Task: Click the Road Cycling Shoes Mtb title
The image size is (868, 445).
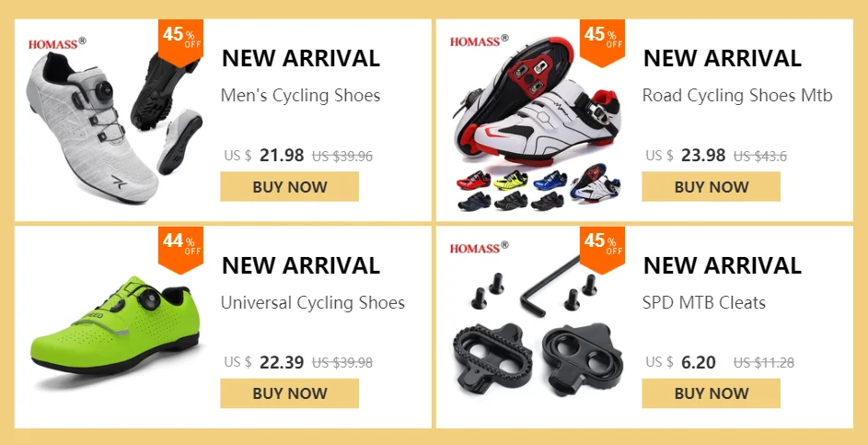Action: (737, 96)
